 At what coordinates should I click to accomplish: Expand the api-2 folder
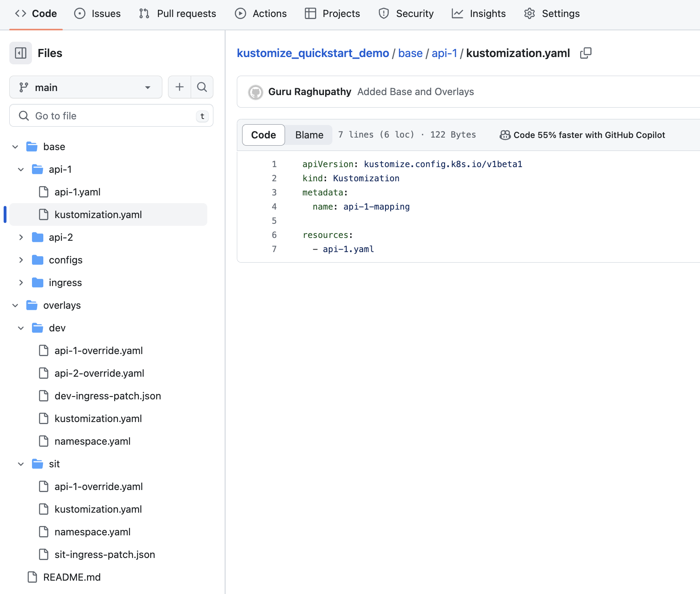pyautogui.click(x=21, y=238)
